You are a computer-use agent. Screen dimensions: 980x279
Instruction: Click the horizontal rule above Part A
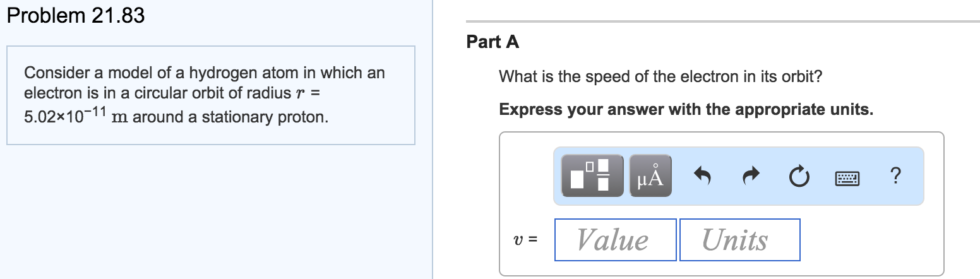pos(722,21)
